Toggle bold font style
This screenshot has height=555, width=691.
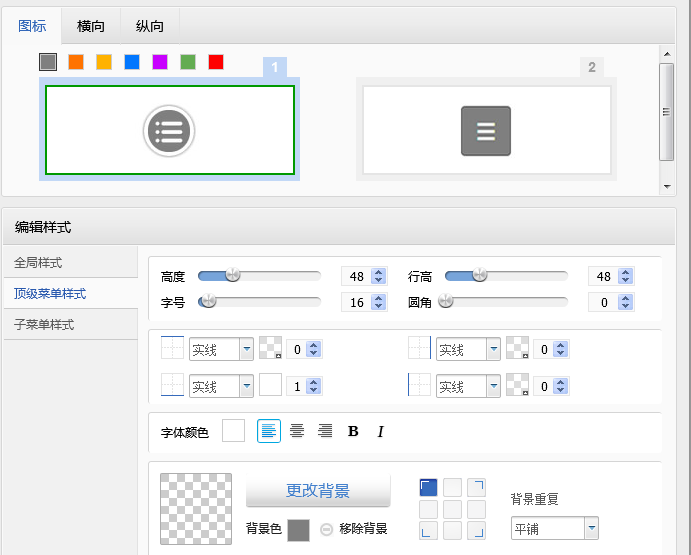353,431
